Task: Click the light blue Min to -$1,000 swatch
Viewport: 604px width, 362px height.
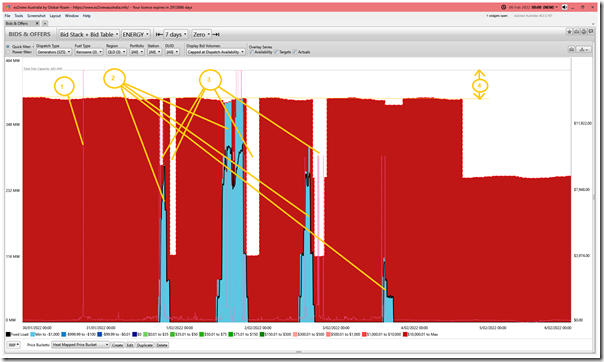Action: (33, 334)
